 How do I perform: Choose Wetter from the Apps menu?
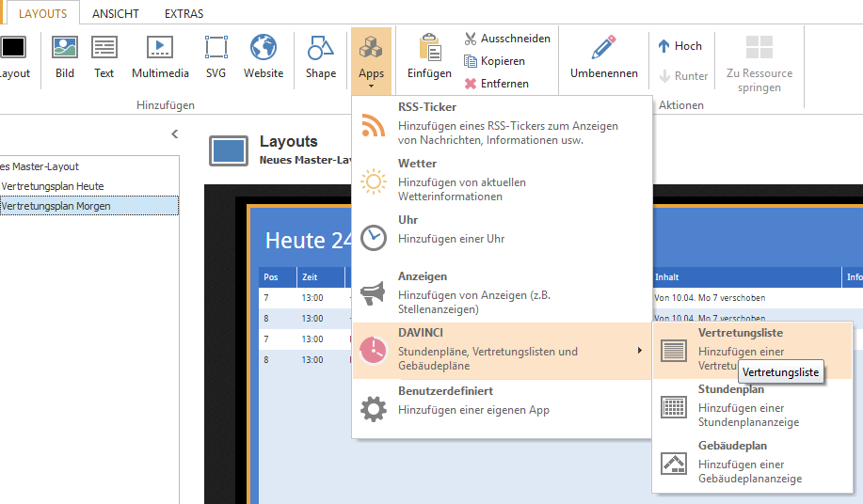(502, 181)
